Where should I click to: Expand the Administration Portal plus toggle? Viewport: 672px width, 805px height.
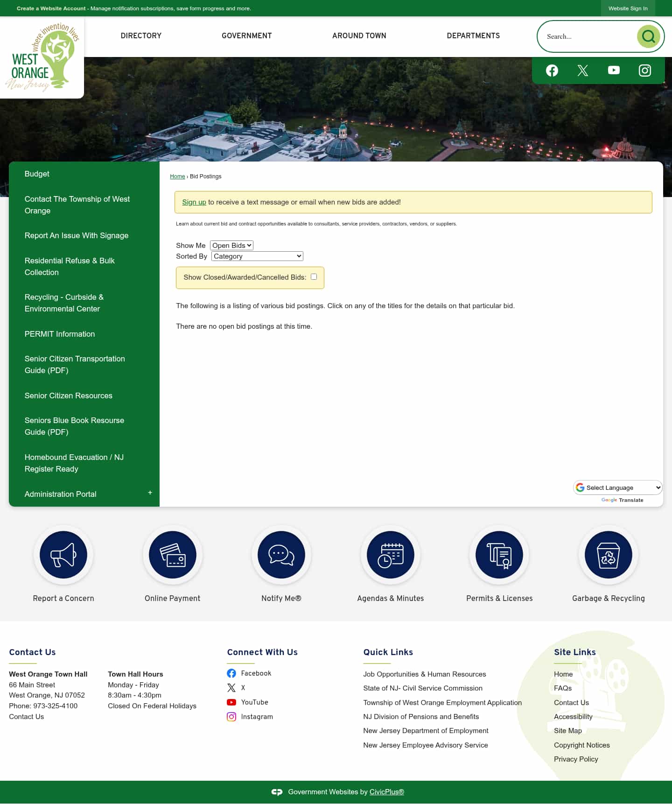[x=150, y=493]
